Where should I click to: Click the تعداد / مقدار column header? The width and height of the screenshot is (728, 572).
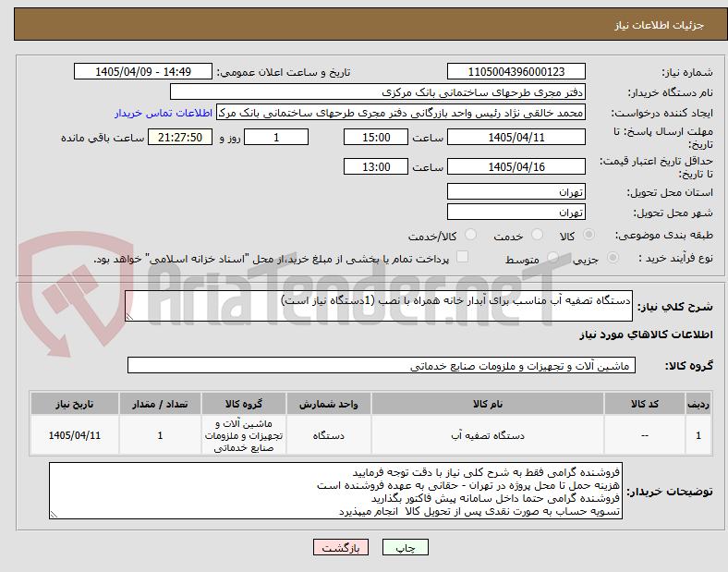(x=160, y=404)
